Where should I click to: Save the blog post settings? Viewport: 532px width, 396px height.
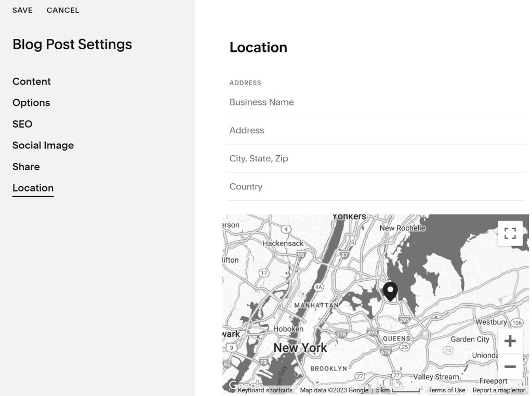[x=22, y=10]
